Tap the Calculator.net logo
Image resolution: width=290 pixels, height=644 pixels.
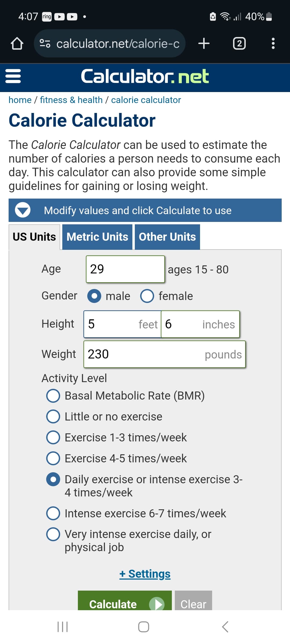pyautogui.click(x=145, y=76)
